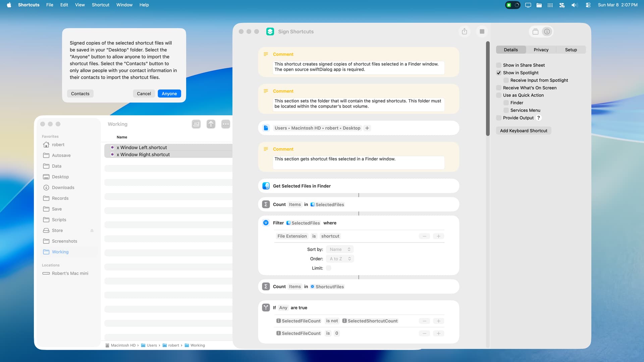The width and height of the screenshot is (644, 362).
Task: Click the Anyone button in dialog
Action: 169,94
